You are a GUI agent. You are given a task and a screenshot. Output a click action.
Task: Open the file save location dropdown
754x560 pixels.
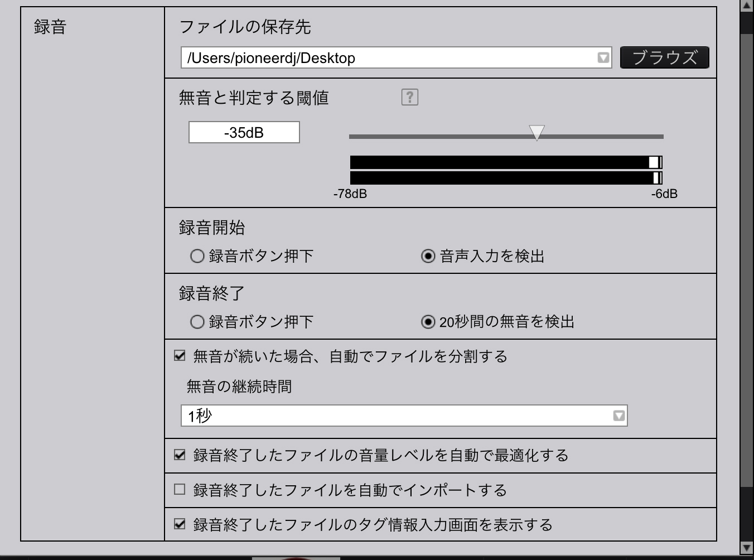pos(603,57)
